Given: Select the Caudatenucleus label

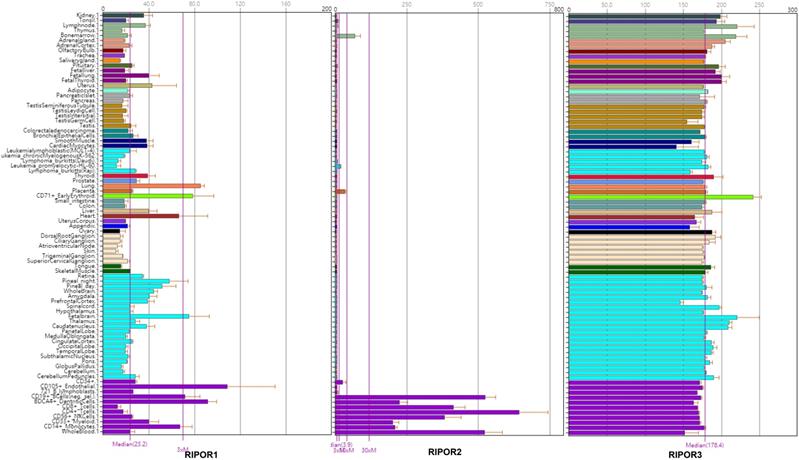Looking at the screenshot, I should [73, 326].
